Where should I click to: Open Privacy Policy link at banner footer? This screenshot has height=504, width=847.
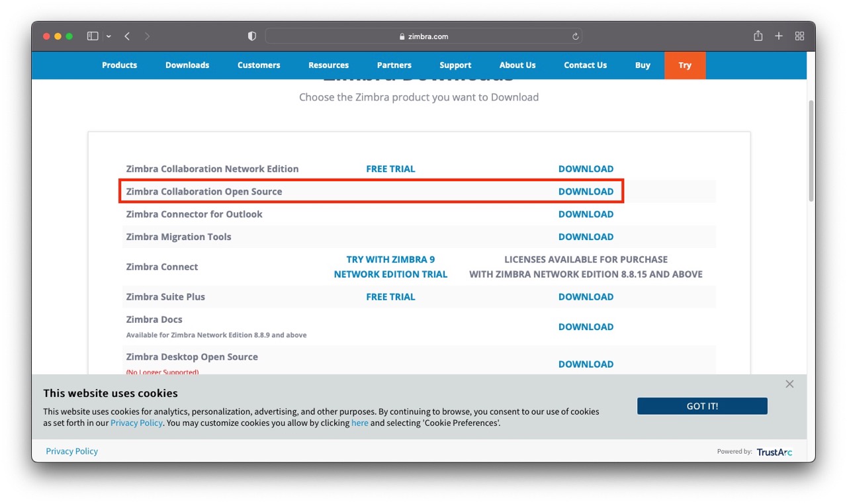click(x=72, y=451)
